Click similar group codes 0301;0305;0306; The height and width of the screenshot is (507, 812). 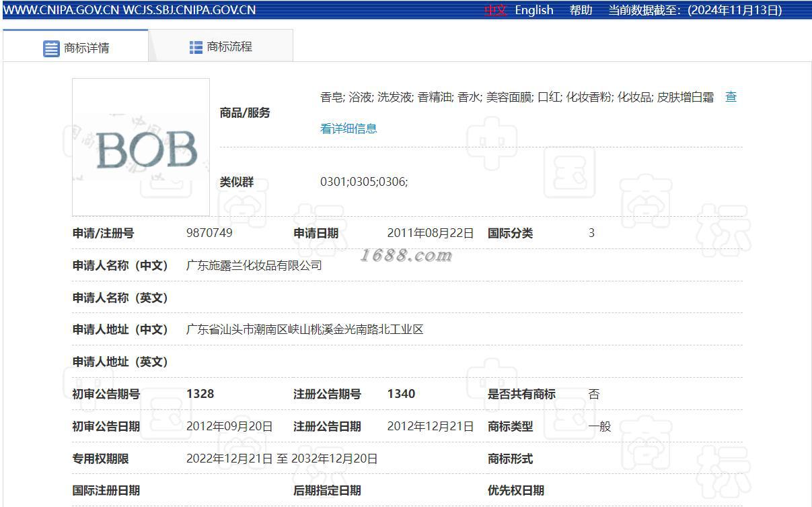(364, 182)
